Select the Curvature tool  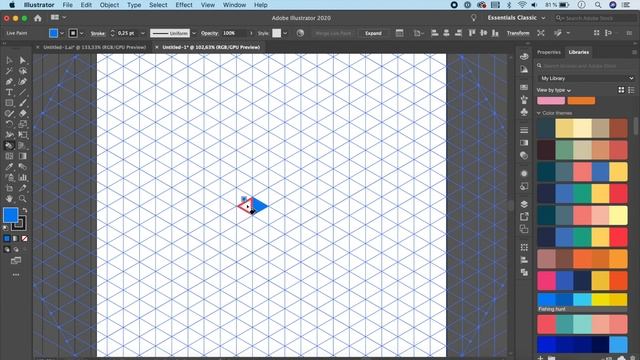click(x=22, y=81)
